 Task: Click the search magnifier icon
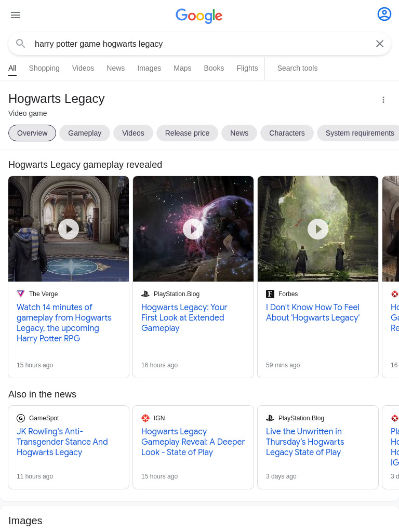(x=21, y=44)
